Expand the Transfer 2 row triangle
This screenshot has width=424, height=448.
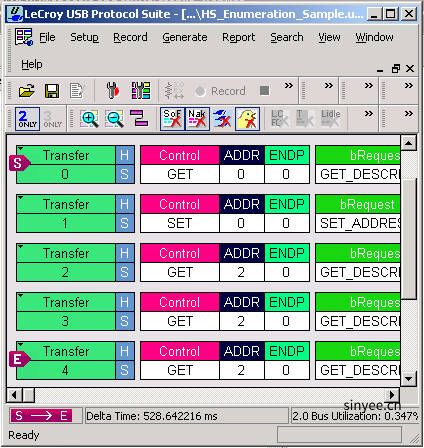point(21,246)
